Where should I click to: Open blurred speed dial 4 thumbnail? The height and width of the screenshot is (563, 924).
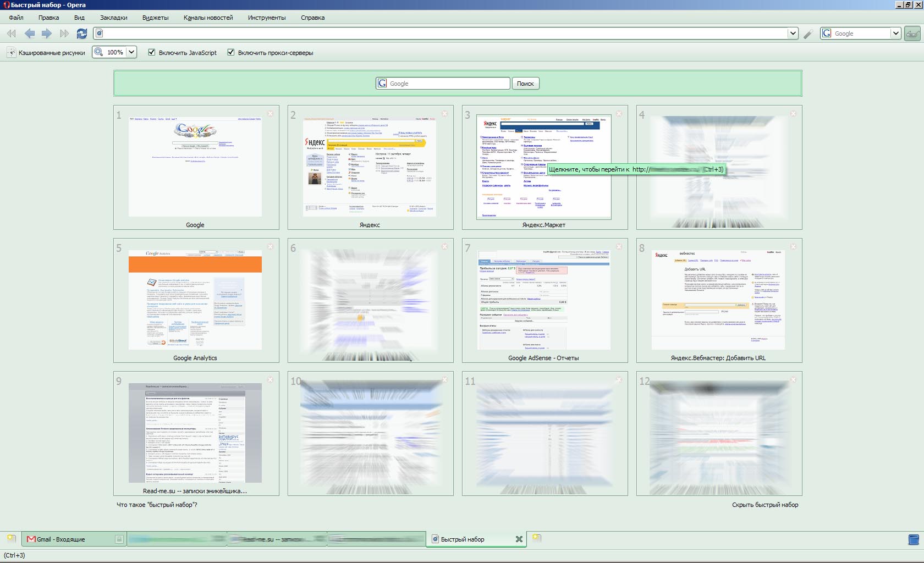719,172
